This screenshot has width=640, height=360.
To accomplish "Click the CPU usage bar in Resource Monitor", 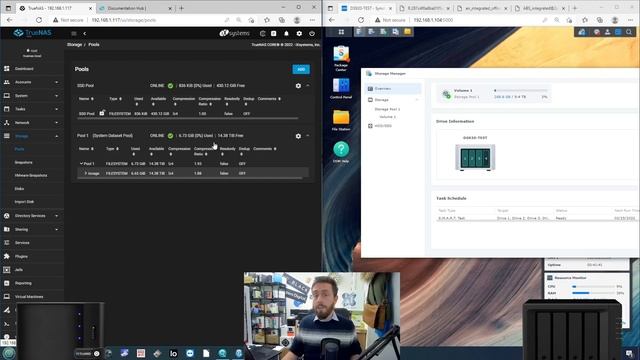I will click(593, 287).
